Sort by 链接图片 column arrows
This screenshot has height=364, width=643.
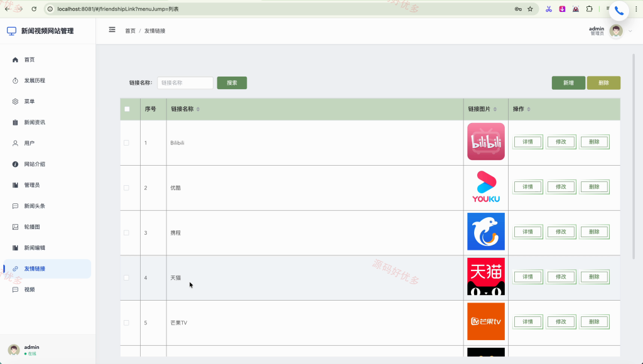495,109
